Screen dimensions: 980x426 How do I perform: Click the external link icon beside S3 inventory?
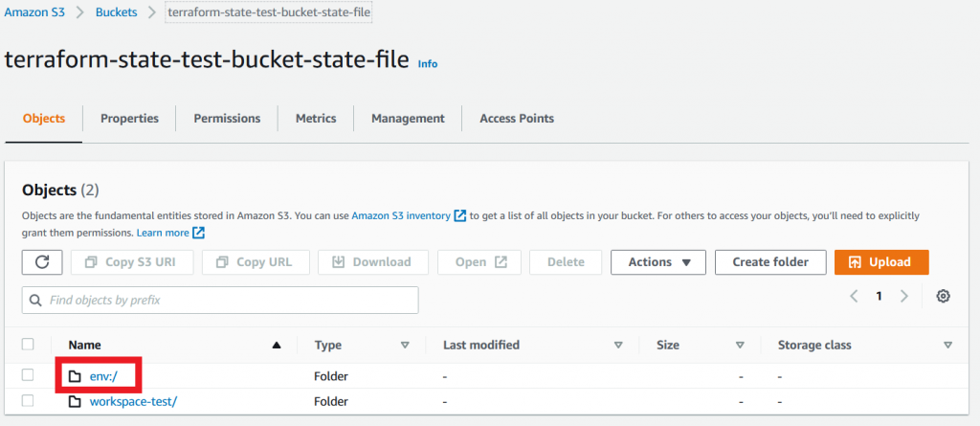pos(460,216)
